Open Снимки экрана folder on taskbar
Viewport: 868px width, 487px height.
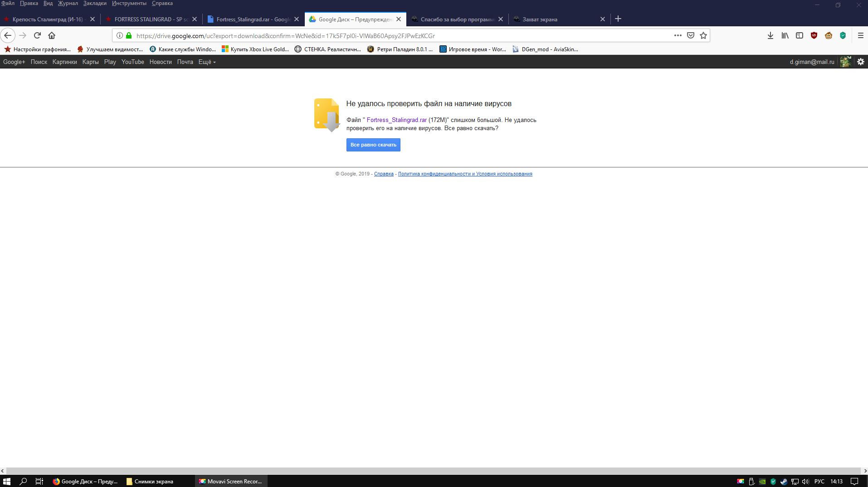coord(150,481)
